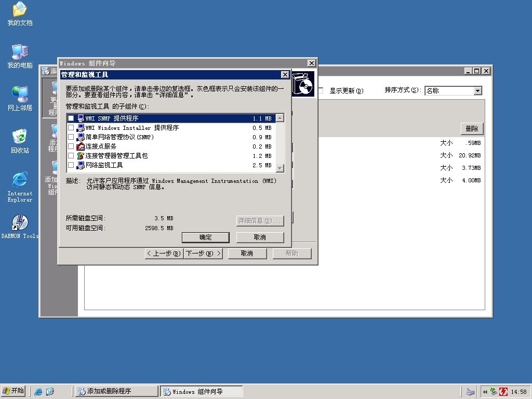Click the Internet Explorer quick launch icon

coord(38,392)
